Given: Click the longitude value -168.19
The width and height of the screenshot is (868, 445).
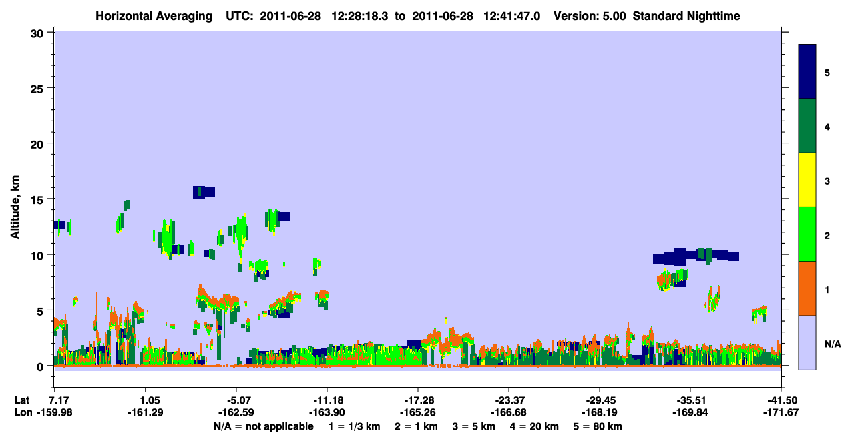Looking at the screenshot, I should (599, 413).
